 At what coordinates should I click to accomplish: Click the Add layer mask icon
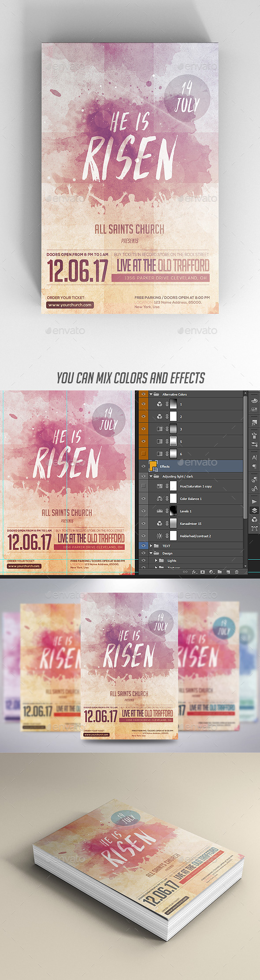click(x=202, y=572)
